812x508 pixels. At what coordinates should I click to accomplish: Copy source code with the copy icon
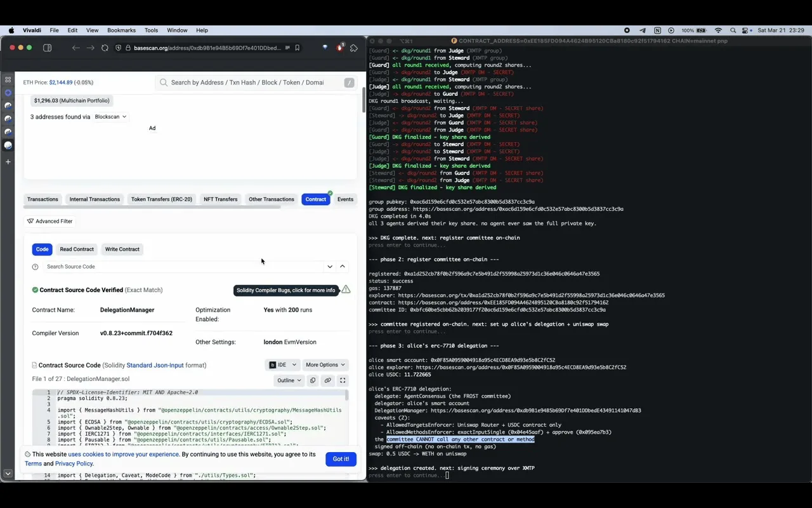313,380
